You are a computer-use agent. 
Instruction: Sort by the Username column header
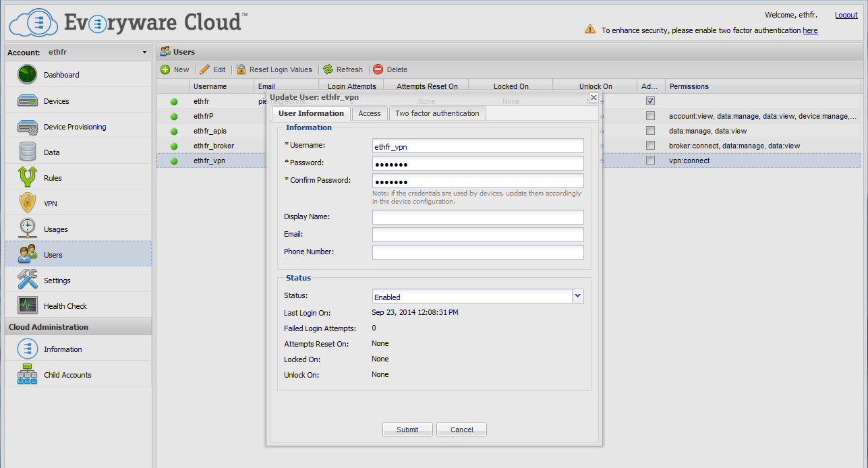coord(222,86)
